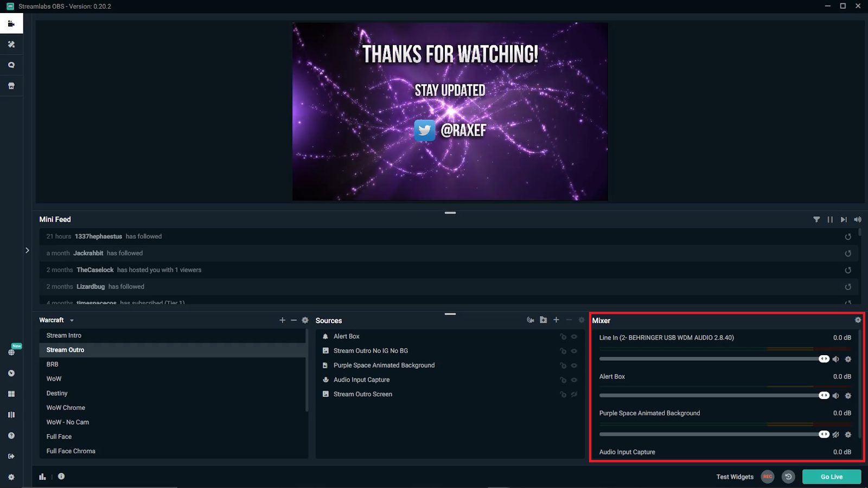Add a new source with plus icon
The width and height of the screenshot is (868, 488).
556,320
